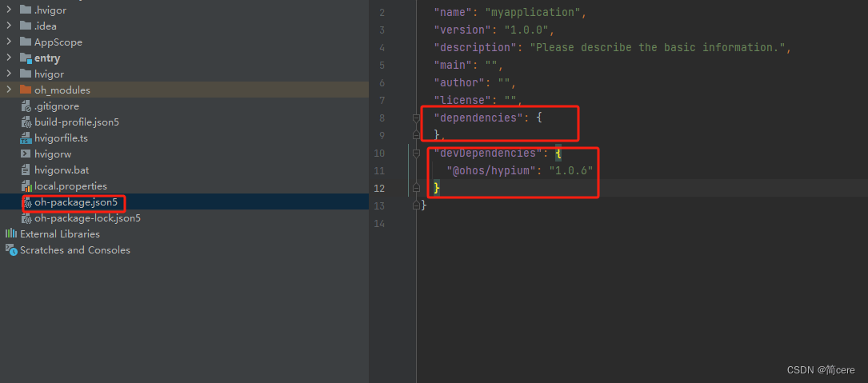Expand the hvigor folder chevron

[9, 74]
